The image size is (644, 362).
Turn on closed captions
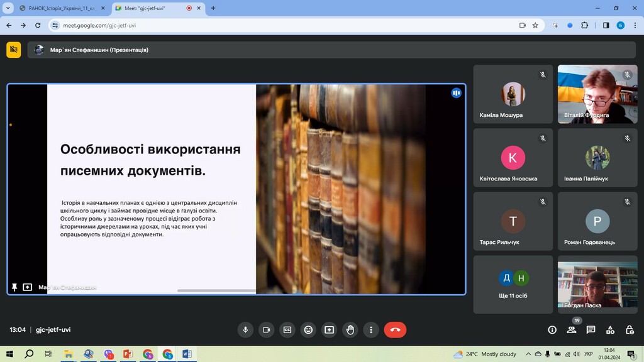click(287, 330)
